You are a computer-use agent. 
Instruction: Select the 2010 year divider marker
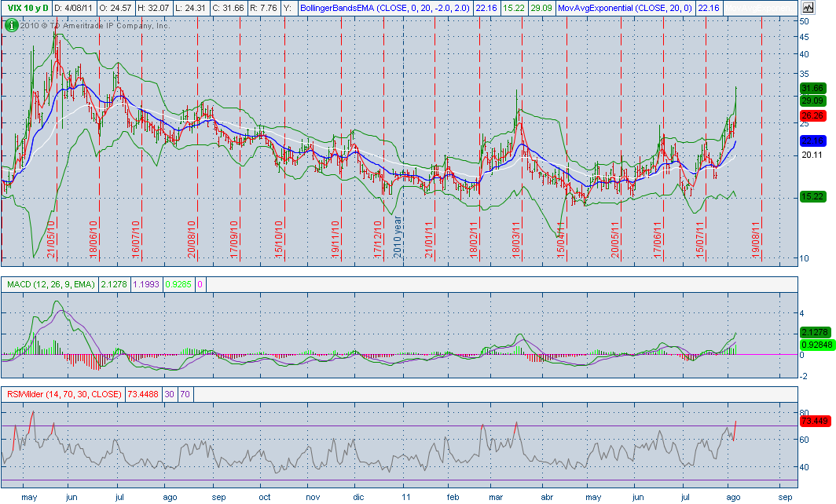coord(398,237)
